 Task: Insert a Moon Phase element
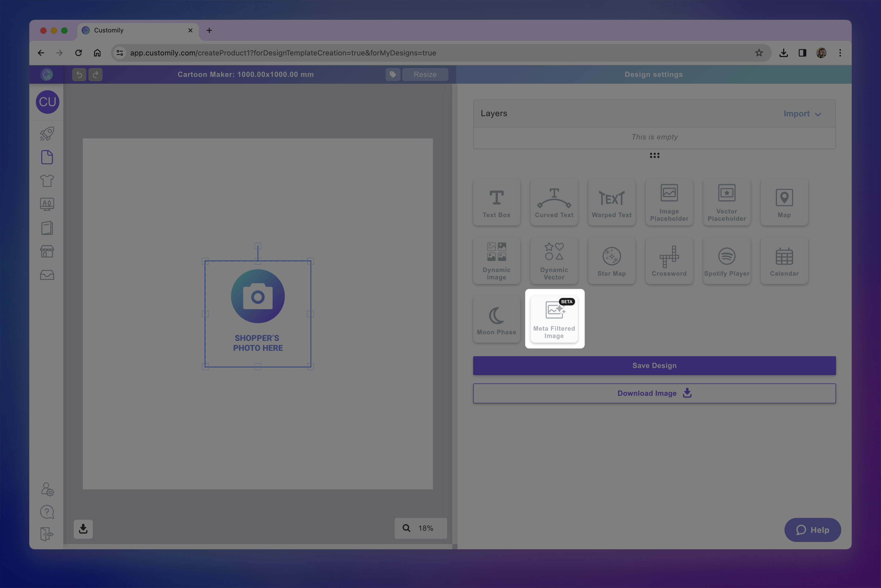496,319
